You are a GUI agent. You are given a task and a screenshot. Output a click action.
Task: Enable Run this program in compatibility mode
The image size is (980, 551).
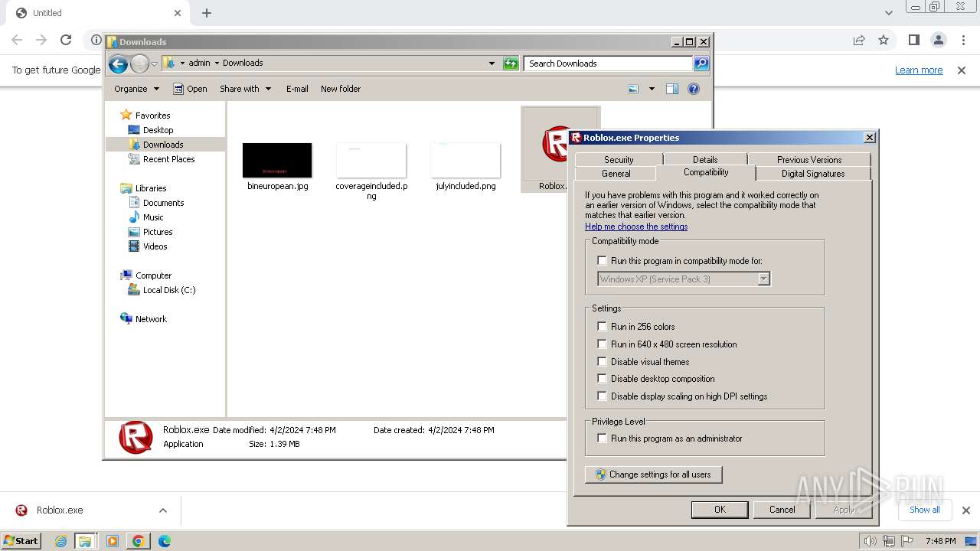602,261
